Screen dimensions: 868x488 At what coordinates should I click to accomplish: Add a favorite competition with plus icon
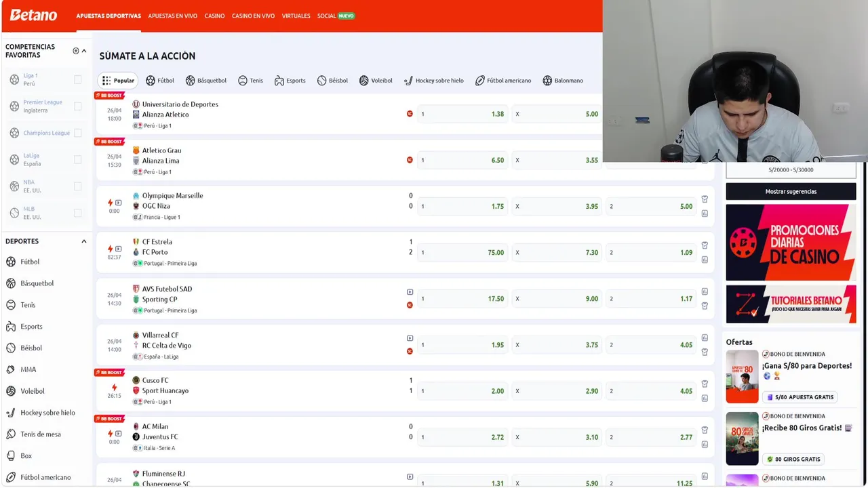coord(76,51)
